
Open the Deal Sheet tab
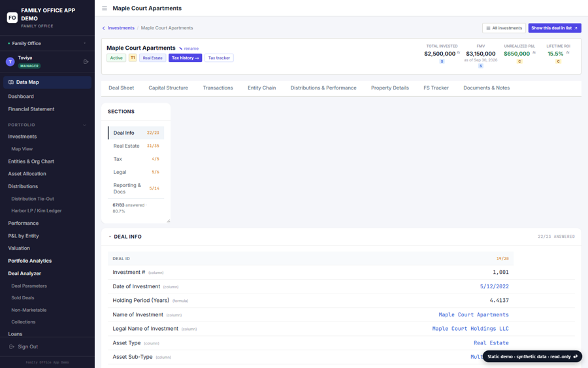pyautogui.click(x=121, y=88)
